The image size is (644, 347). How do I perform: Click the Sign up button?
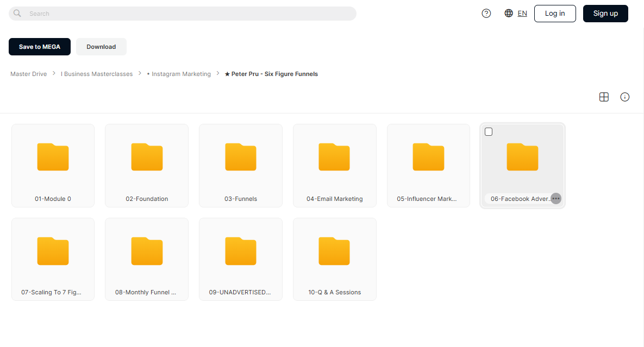coord(605,14)
